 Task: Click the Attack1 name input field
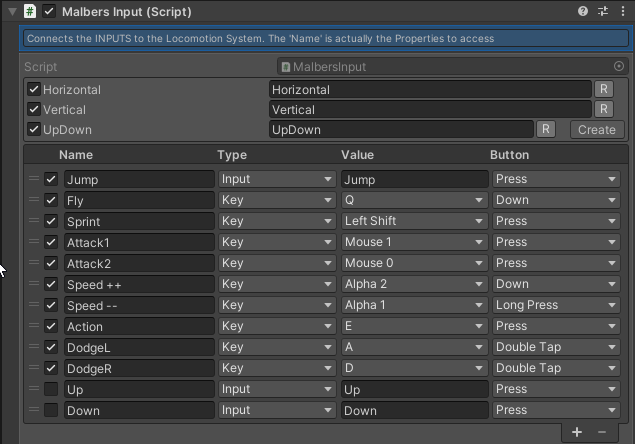click(139, 242)
